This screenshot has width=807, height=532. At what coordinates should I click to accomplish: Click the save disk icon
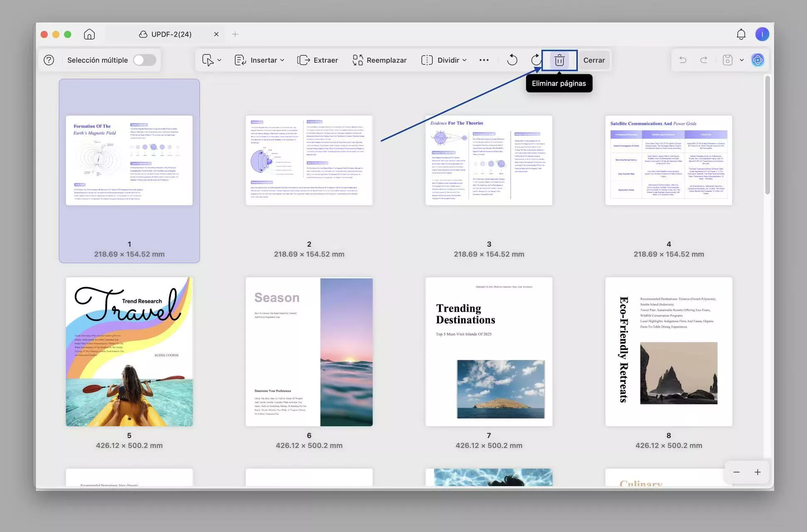(727, 60)
